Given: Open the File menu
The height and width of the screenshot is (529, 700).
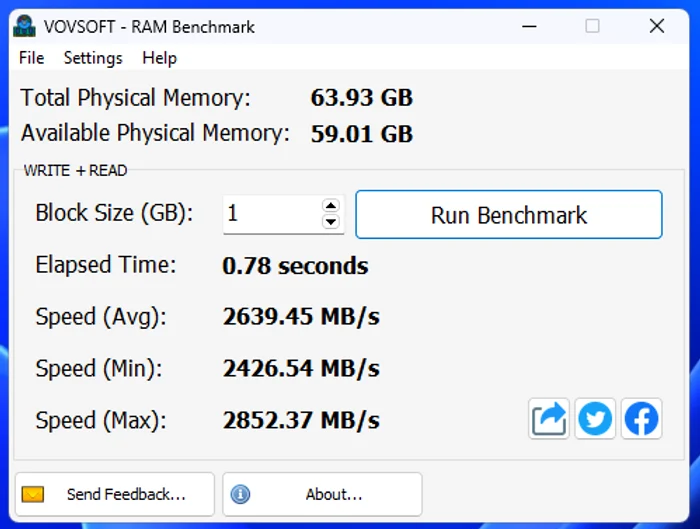Looking at the screenshot, I should (x=31, y=58).
